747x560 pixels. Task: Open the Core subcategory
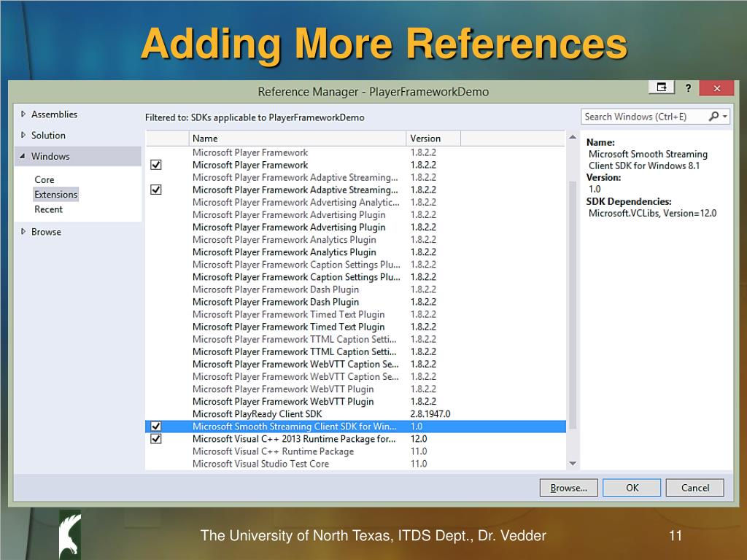(x=44, y=179)
